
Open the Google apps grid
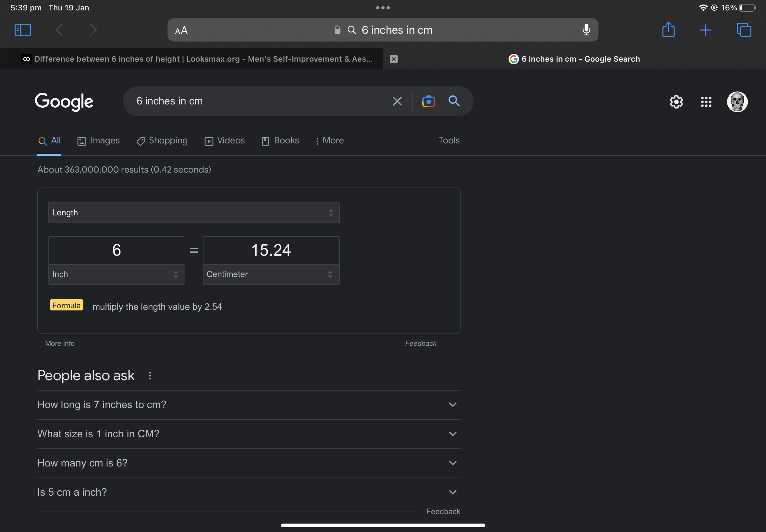click(x=706, y=102)
